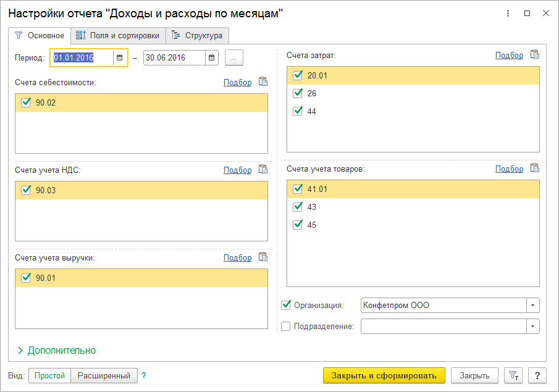Paste from clipboard into Счета учета выручки list
This screenshot has width=559, height=392.
[x=263, y=257]
